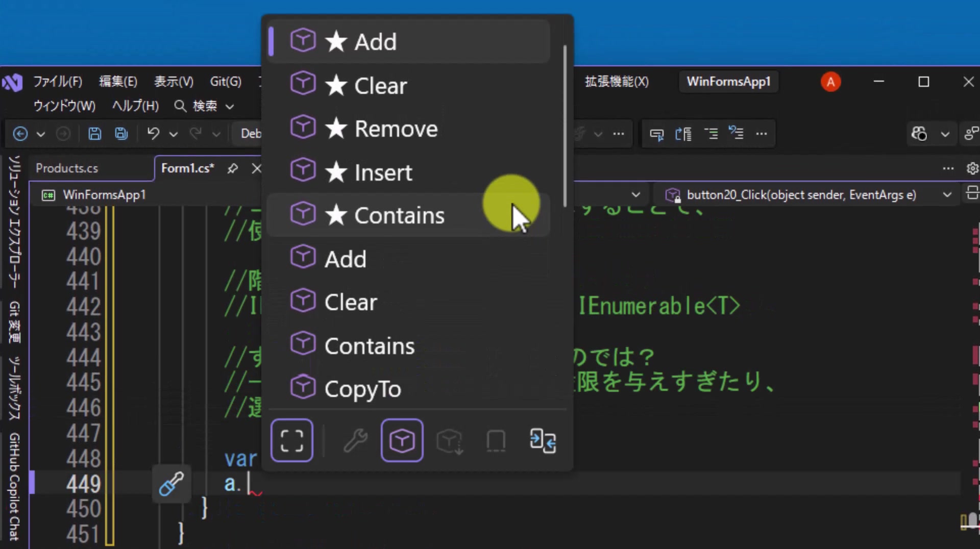Select unstarred Add method in list

coord(408,259)
